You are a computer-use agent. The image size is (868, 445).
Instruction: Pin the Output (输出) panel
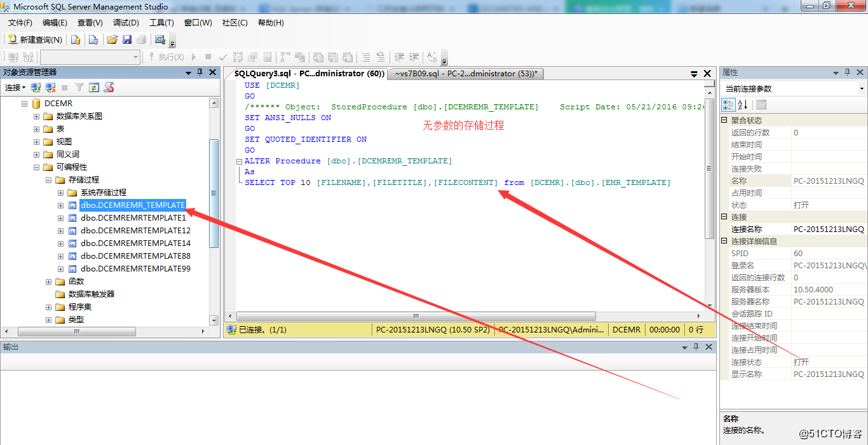tap(696, 347)
